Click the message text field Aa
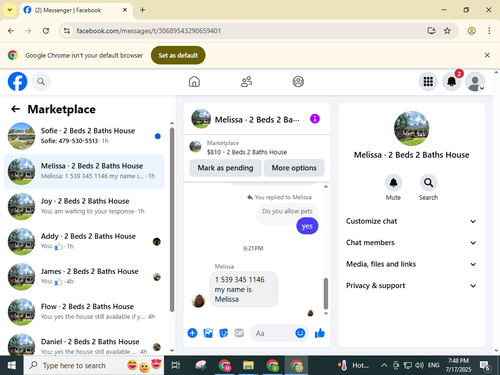This screenshot has width=500, height=375. point(272,333)
